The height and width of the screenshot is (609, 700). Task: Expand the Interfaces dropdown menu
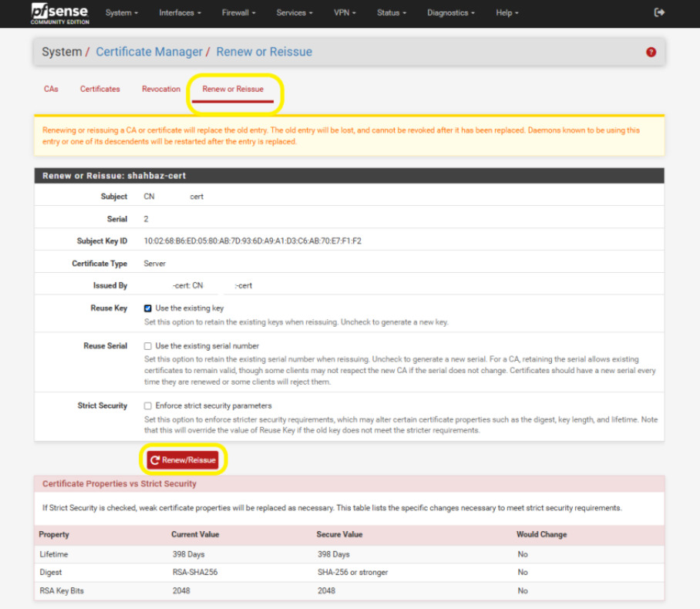point(180,13)
